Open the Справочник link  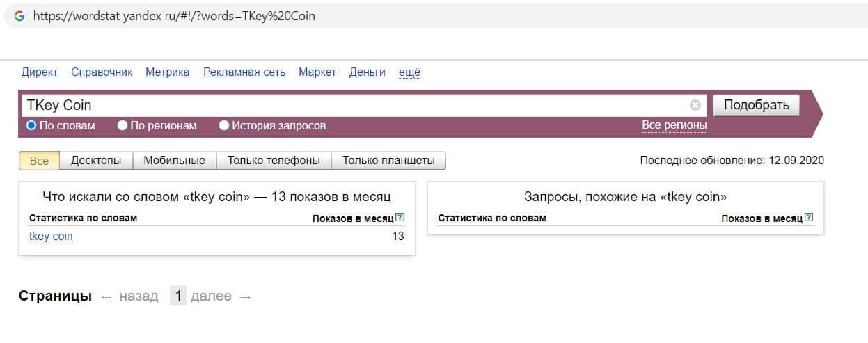102,72
